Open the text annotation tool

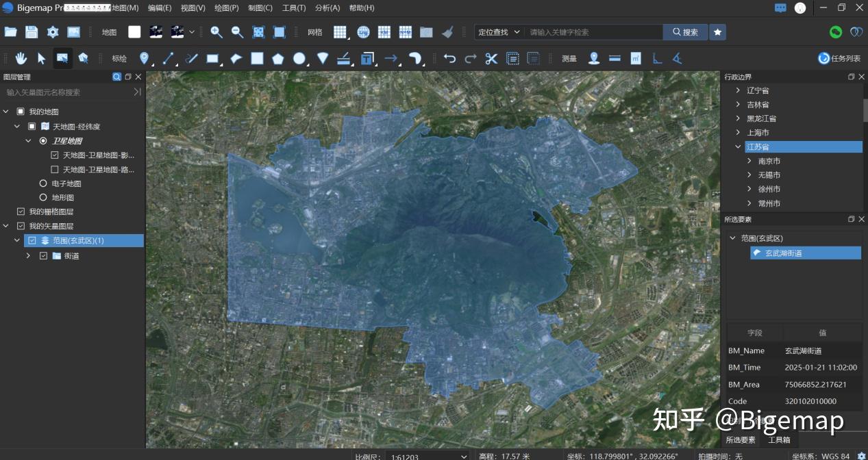(367, 58)
